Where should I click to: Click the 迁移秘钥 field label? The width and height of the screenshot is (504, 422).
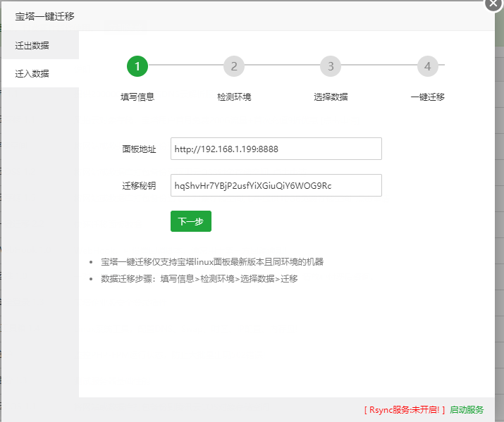(x=139, y=185)
